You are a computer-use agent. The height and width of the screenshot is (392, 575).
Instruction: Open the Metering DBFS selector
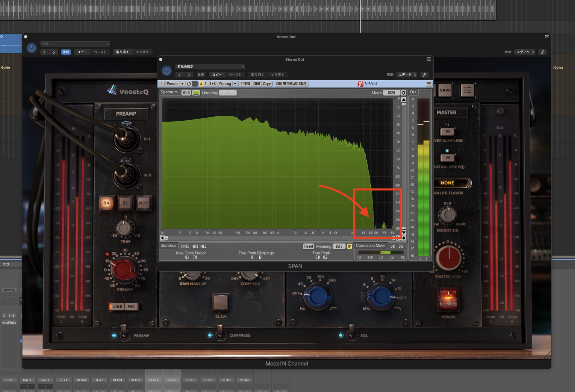tap(339, 246)
